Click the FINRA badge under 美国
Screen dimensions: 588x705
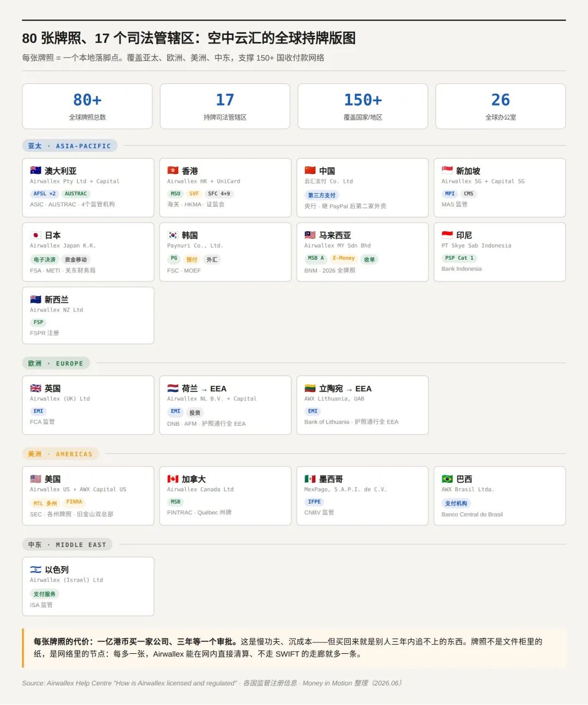point(74,502)
